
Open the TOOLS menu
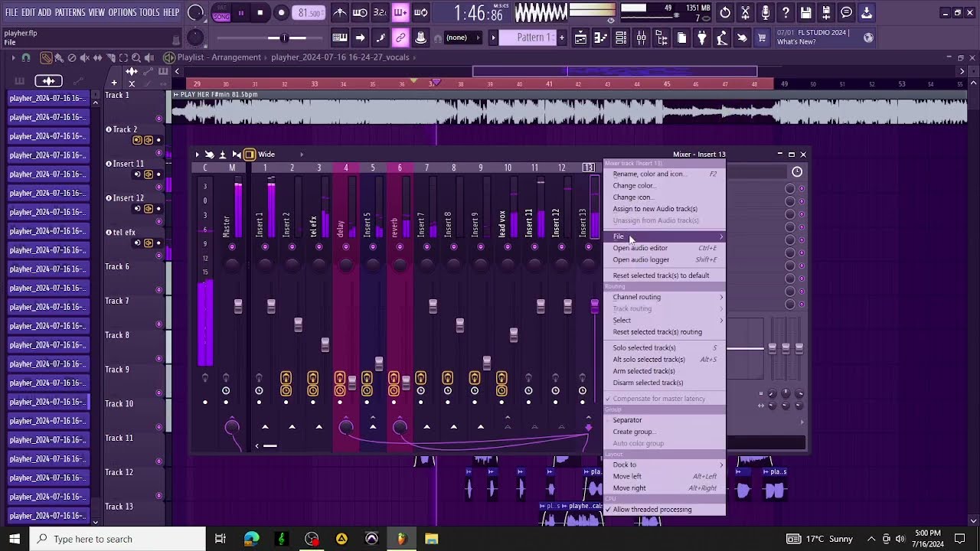149,12
